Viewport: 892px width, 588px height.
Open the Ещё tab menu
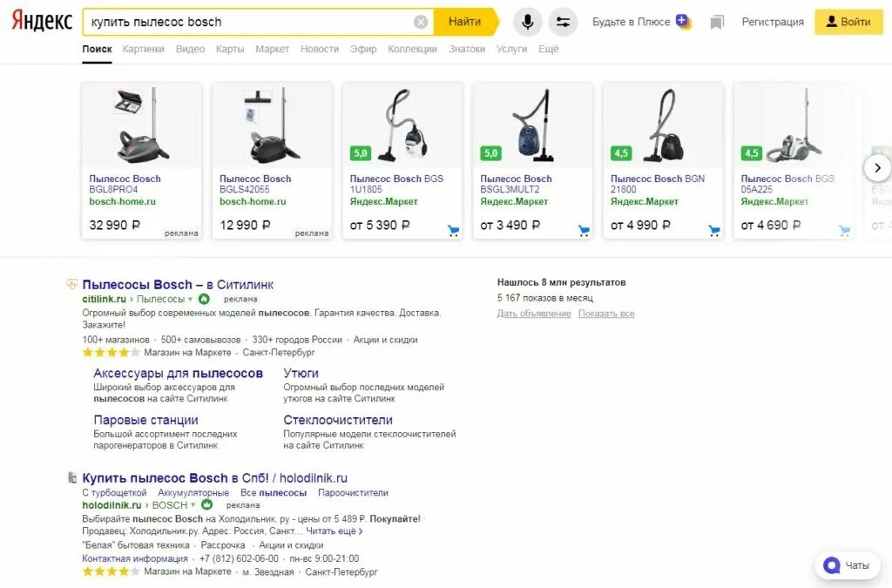click(549, 49)
